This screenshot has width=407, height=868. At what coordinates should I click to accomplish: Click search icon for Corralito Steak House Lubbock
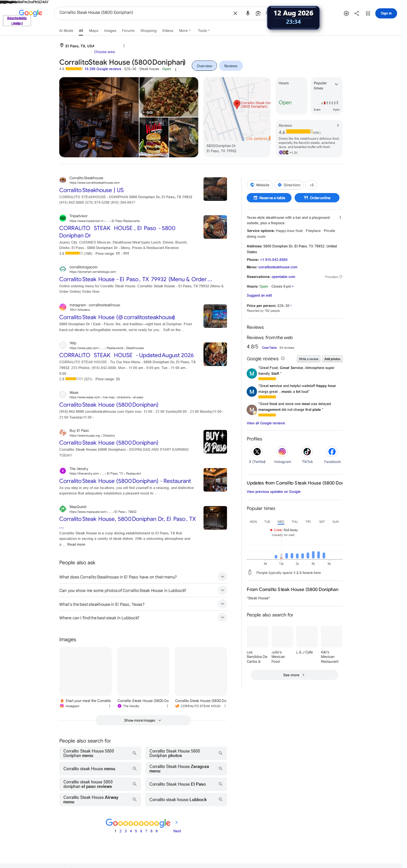click(x=220, y=799)
